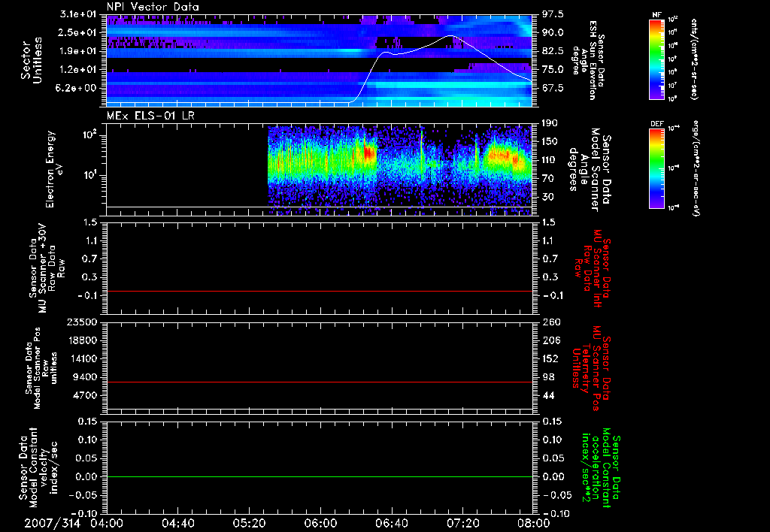Click the 05:20 time axis label
Image resolution: width=770 pixels, height=532 pixels.
[x=249, y=523]
